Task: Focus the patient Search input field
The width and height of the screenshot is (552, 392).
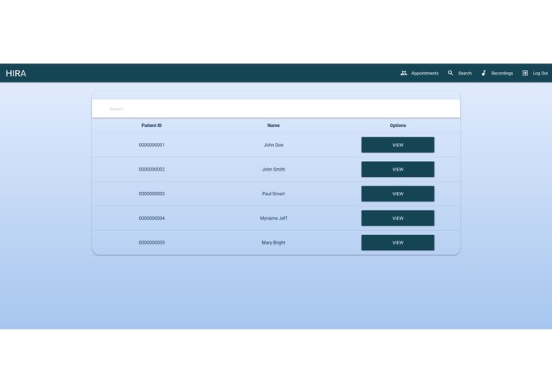Action: pyautogui.click(x=276, y=109)
